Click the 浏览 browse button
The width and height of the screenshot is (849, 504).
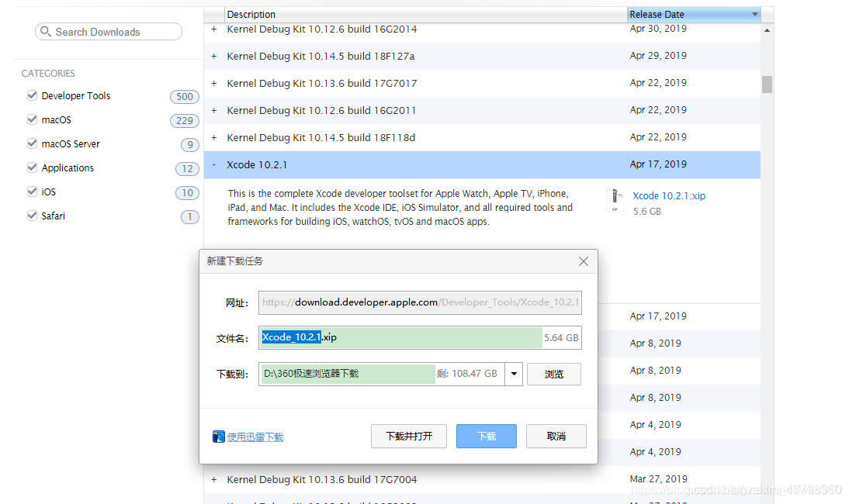point(554,375)
